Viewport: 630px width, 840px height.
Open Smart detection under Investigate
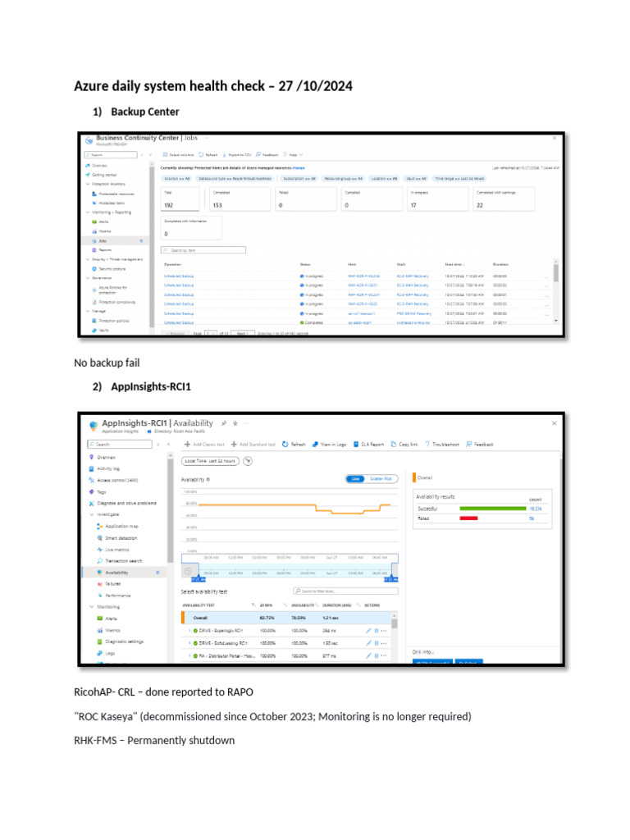pyautogui.click(x=121, y=538)
